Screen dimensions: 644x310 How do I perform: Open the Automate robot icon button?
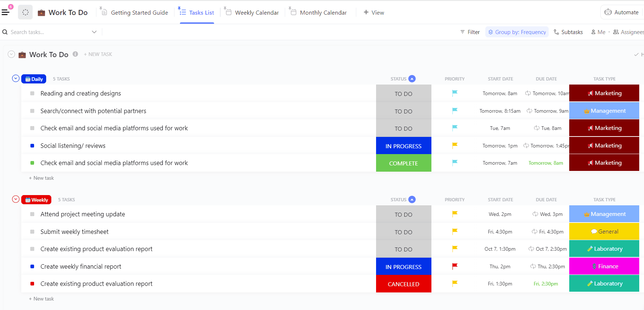click(x=608, y=12)
